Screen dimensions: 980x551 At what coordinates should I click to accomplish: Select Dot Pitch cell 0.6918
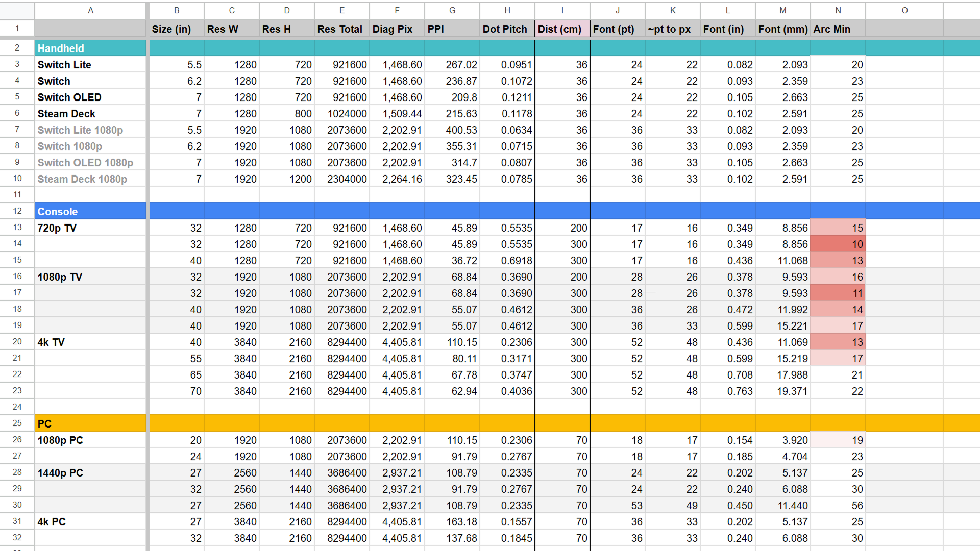pyautogui.click(x=507, y=260)
